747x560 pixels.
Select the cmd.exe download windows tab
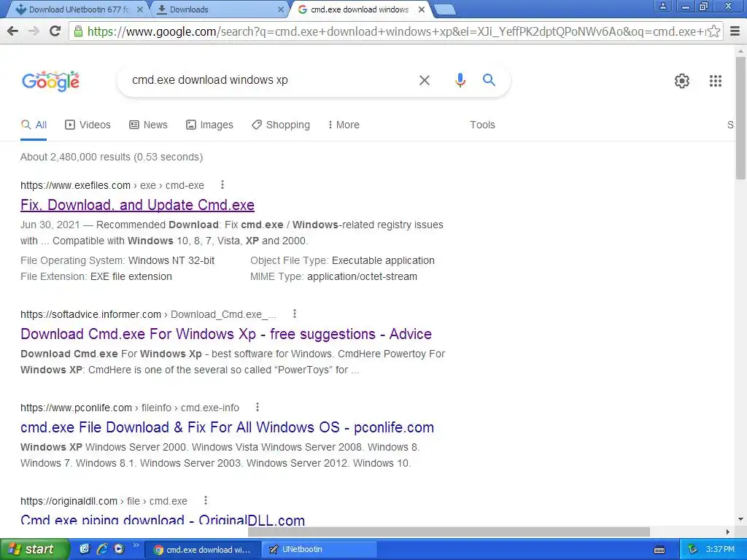coord(360,9)
